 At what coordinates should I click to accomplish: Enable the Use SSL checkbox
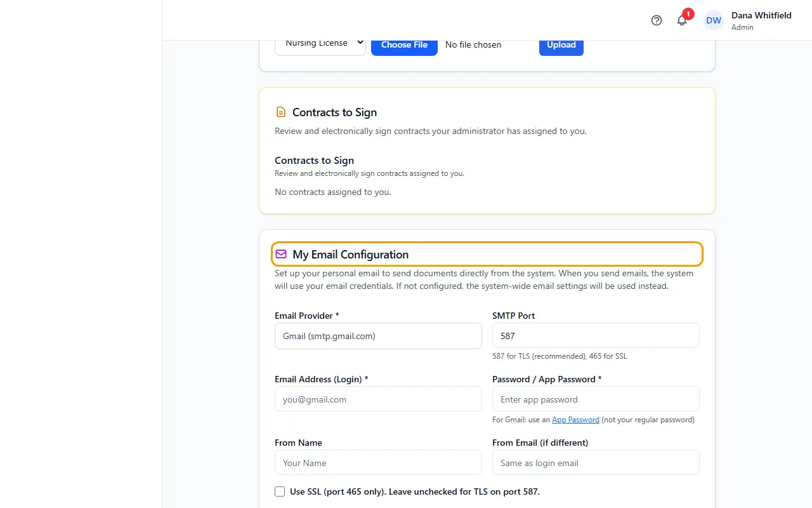point(280,491)
